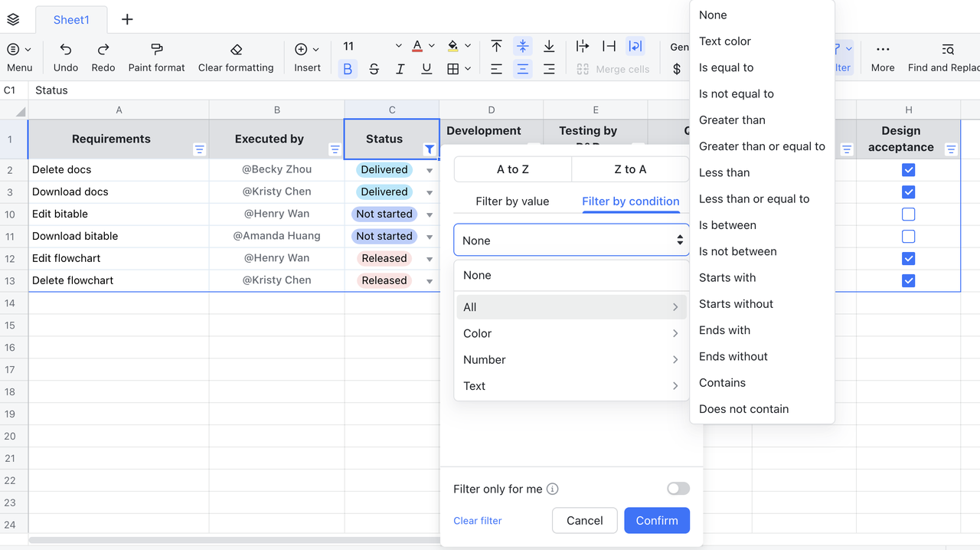Viewport: 980px width, 550px height.
Task: Open dropdown arrow beside Not started in row 10
Action: (x=430, y=214)
